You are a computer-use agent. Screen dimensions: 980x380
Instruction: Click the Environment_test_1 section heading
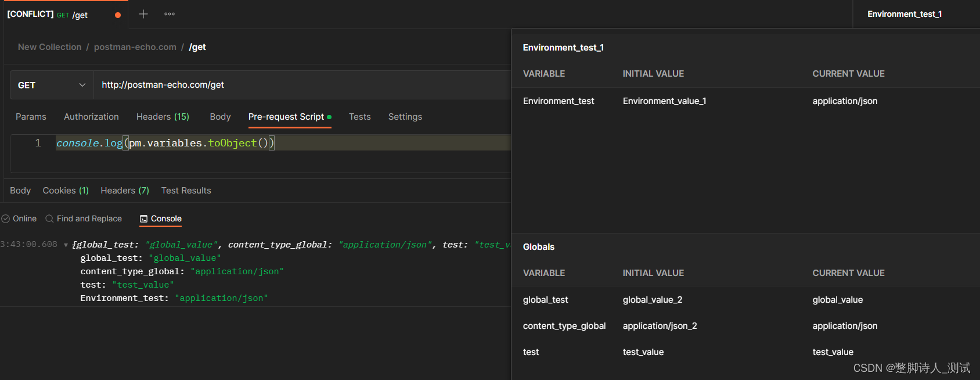point(563,48)
